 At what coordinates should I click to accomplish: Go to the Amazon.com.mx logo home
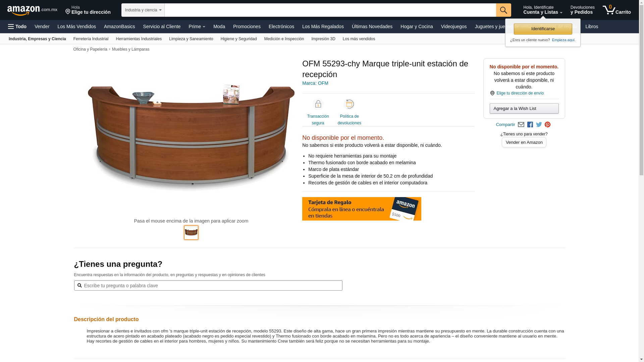pyautogui.click(x=32, y=10)
